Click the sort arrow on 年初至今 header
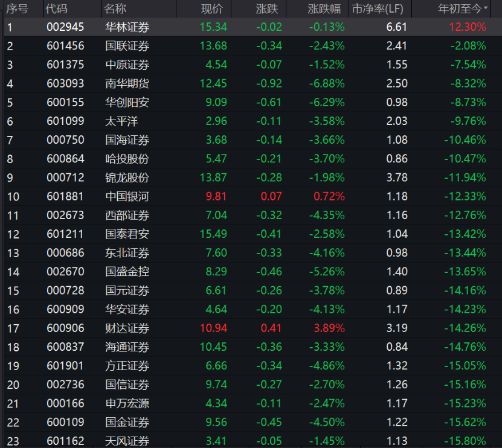 tap(486, 9)
